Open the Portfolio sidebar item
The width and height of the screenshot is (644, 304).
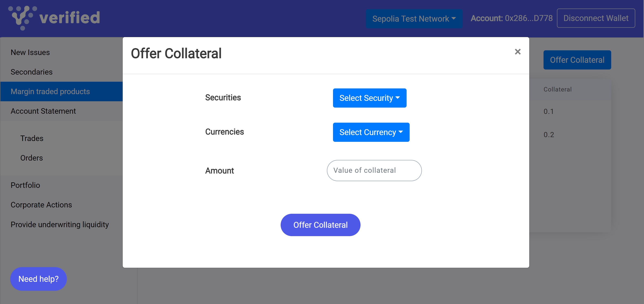25,185
